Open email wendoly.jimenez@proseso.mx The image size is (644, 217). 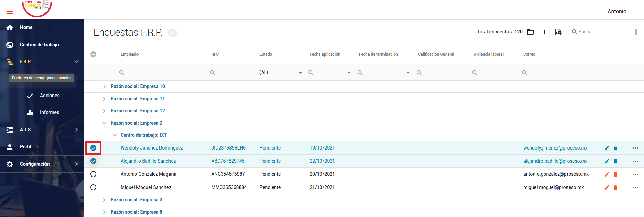(x=555, y=148)
